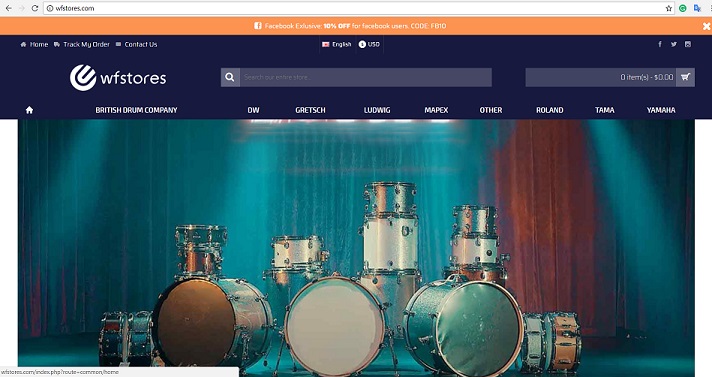Viewport: 712px width, 377px height.
Task: Close the orange Facebook promo banner
Action: tap(707, 26)
